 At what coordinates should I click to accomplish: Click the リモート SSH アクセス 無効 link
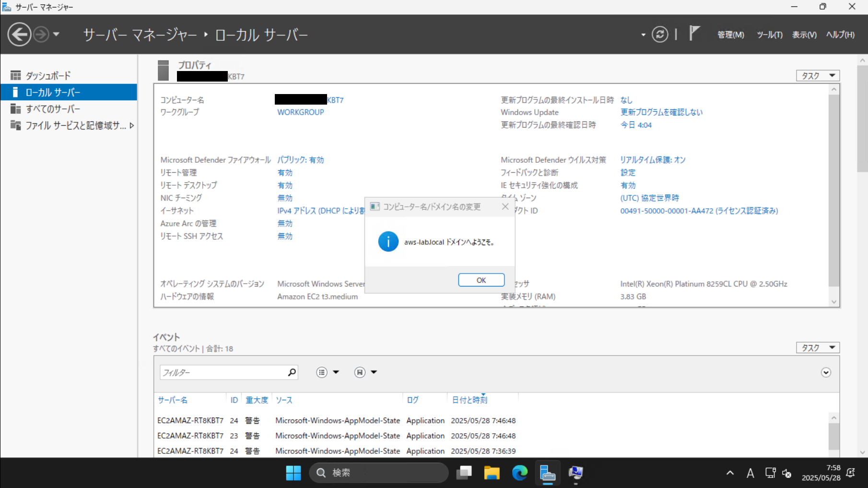(x=285, y=236)
